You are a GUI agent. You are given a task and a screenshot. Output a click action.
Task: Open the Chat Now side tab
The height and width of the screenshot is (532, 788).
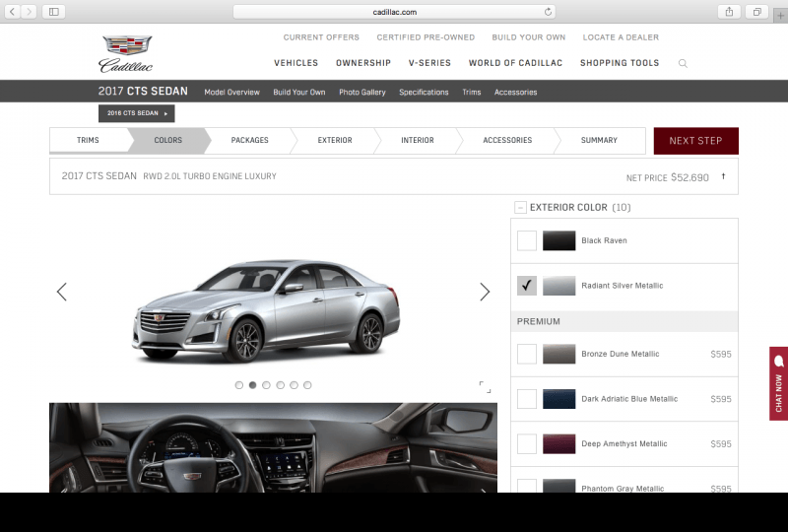point(778,383)
